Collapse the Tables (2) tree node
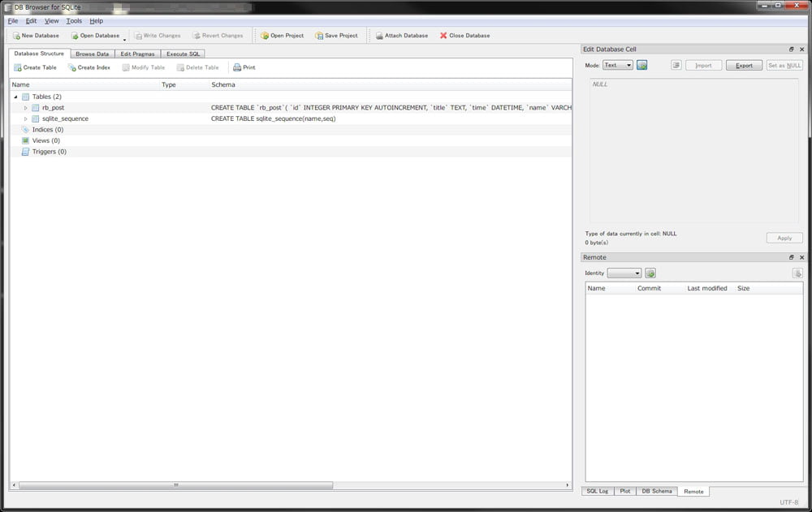 (x=15, y=97)
